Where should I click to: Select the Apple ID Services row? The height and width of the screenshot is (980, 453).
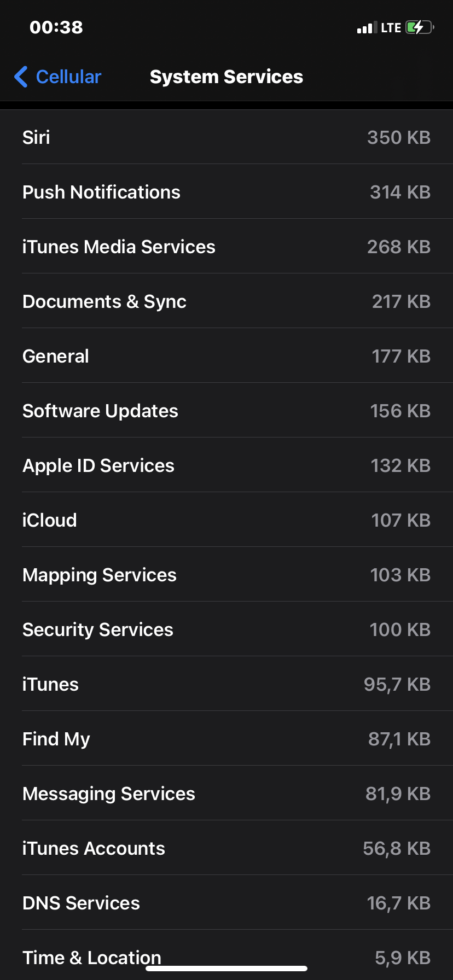click(226, 465)
